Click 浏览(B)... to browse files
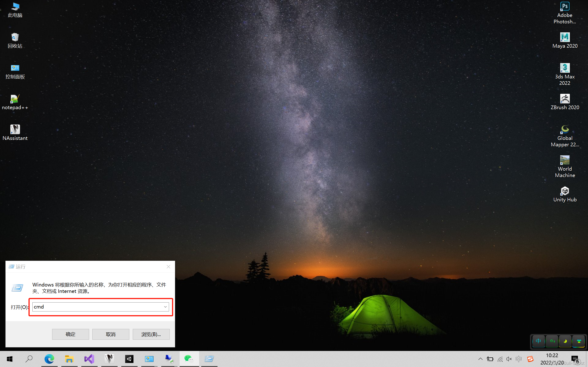 (x=151, y=334)
